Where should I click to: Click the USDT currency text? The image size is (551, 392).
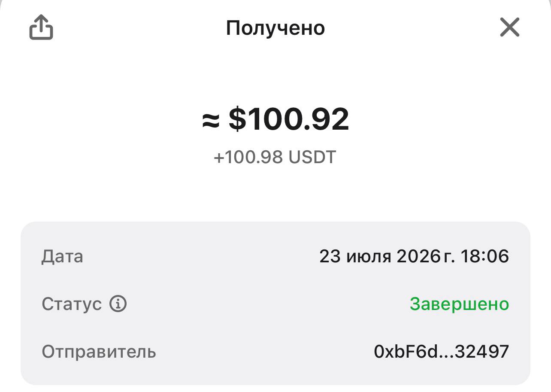[312, 157]
